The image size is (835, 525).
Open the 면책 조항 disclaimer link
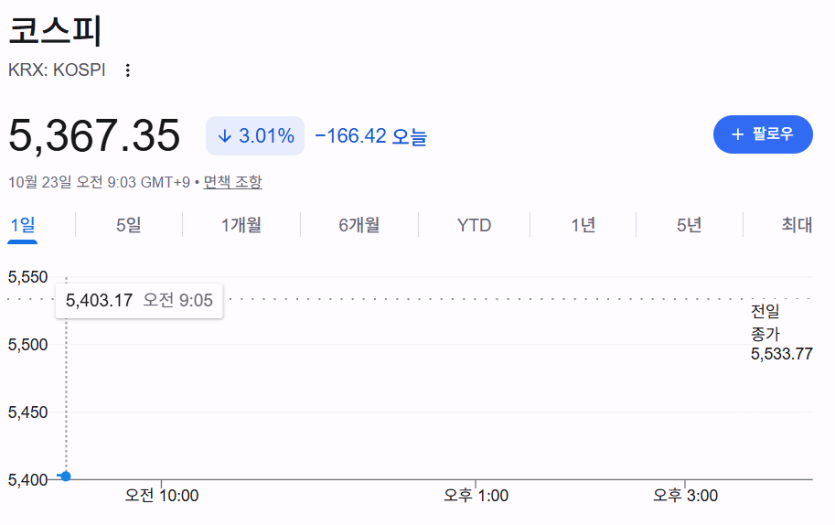(233, 182)
